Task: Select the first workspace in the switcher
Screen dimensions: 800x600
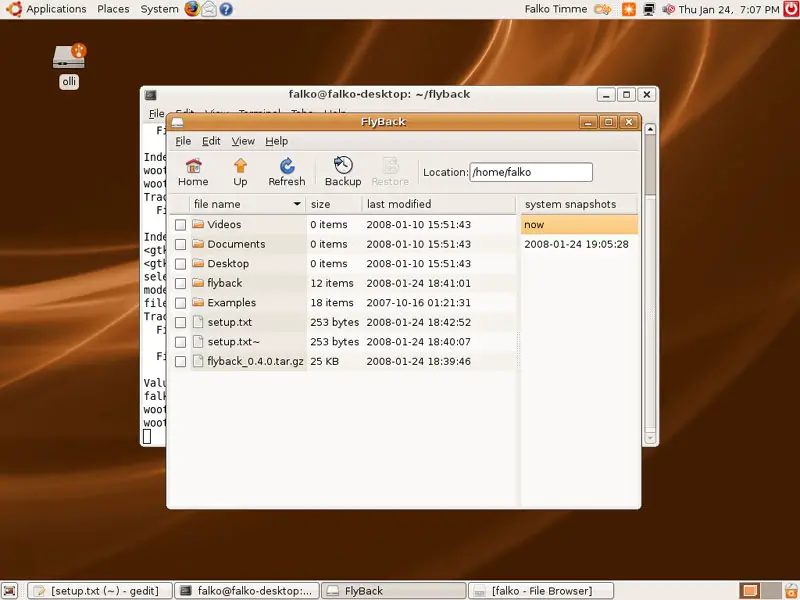Action: (750, 591)
